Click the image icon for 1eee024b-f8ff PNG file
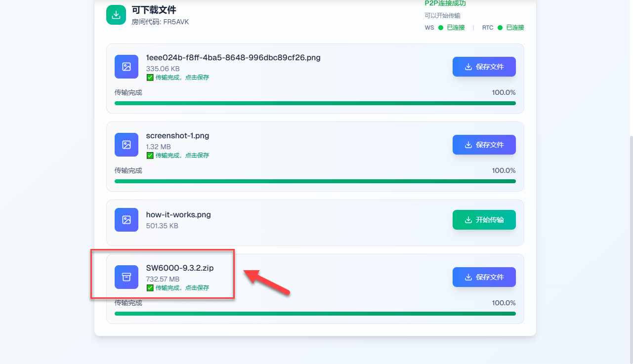 127,67
